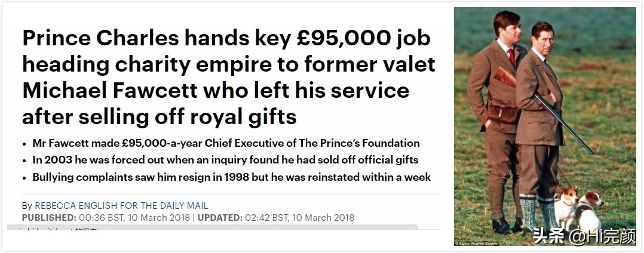Click the leather bag in the photo
Screen dimensions: 644x253
[502, 110]
